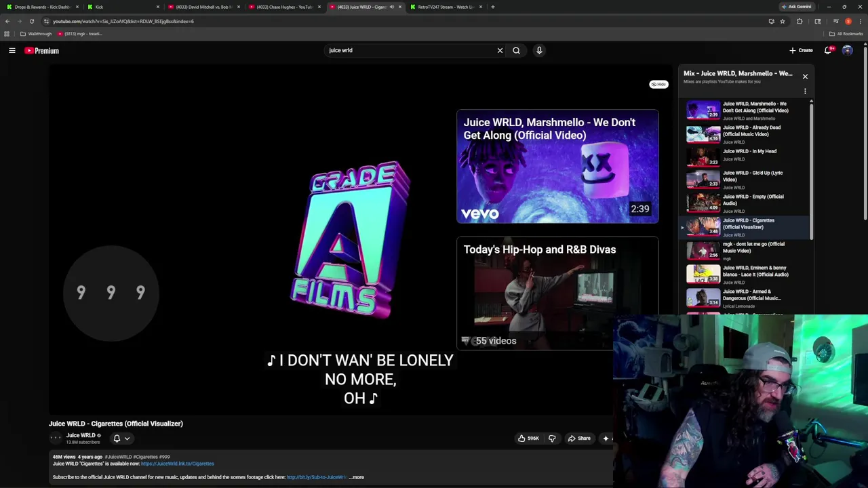The width and height of the screenshot is (868, 488).
Task: Start voice search with microphone
Action: (x=539, y=50)
